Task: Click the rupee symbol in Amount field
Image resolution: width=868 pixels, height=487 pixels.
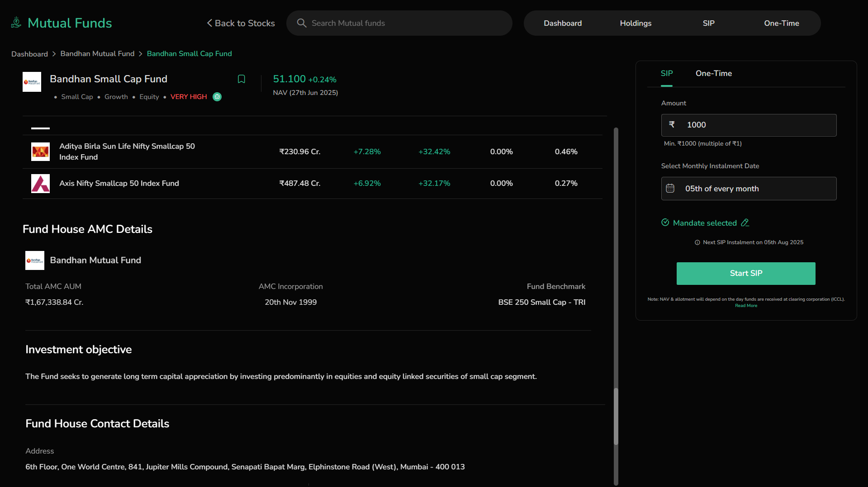Action: coord(672,124)
